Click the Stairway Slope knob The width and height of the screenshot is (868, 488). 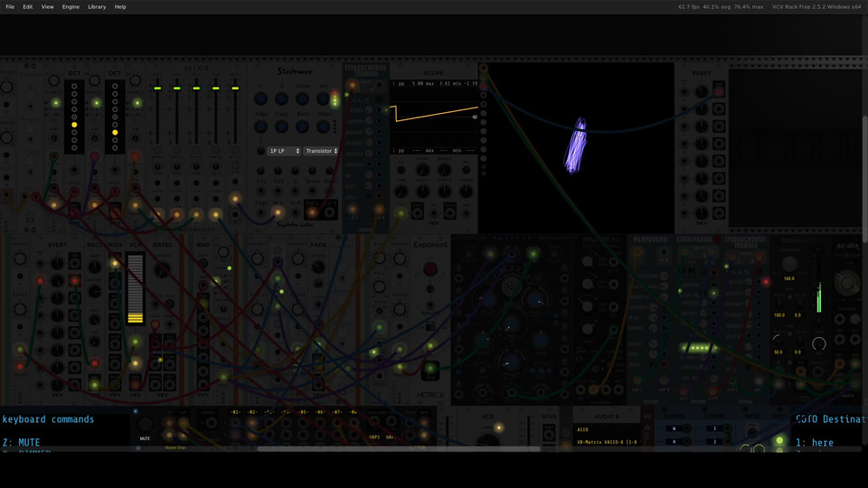323,127
